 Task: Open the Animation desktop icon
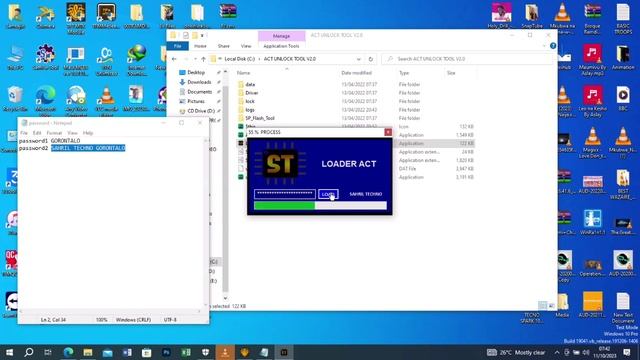click(623, 57)
